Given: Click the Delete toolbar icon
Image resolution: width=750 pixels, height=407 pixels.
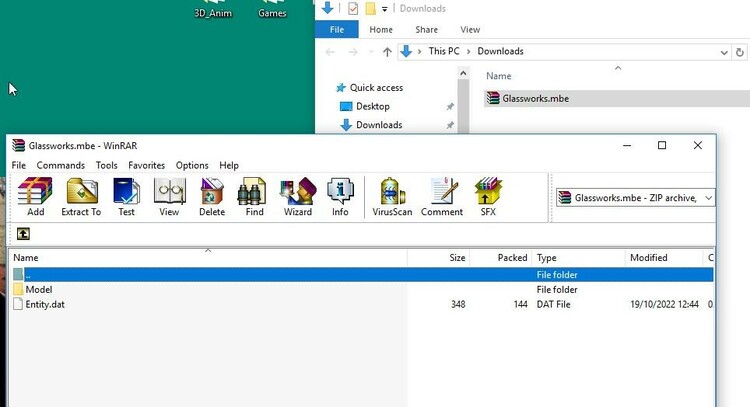Looking at the screenshot, I should point(212,197).
